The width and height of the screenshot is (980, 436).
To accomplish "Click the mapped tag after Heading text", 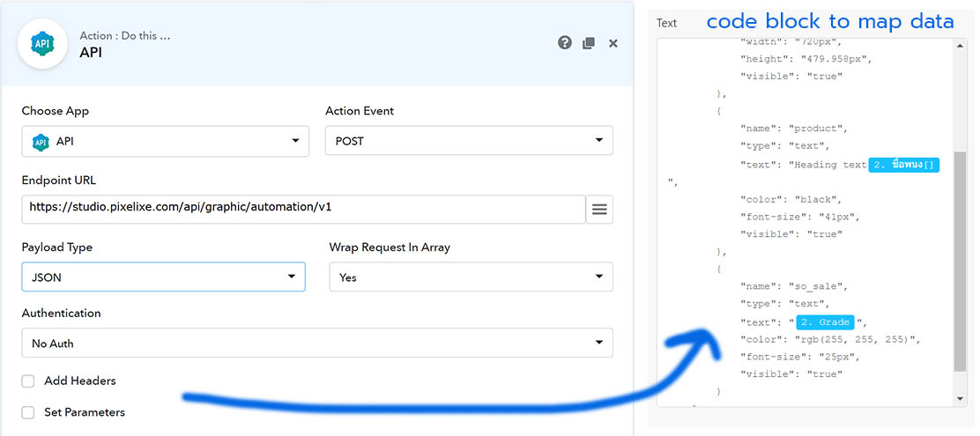I will coord(903,165).
